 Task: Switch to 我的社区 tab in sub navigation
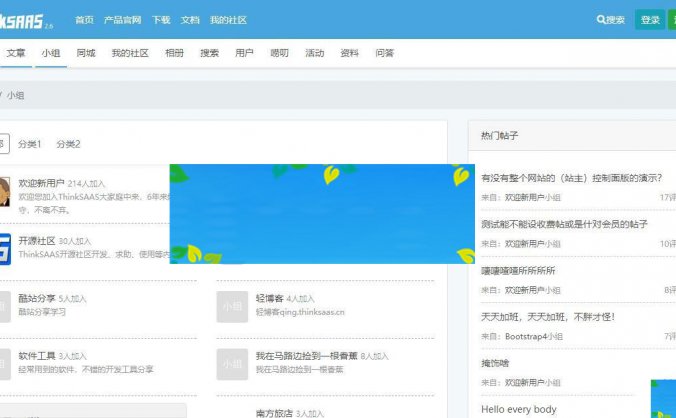pos(130,53)
